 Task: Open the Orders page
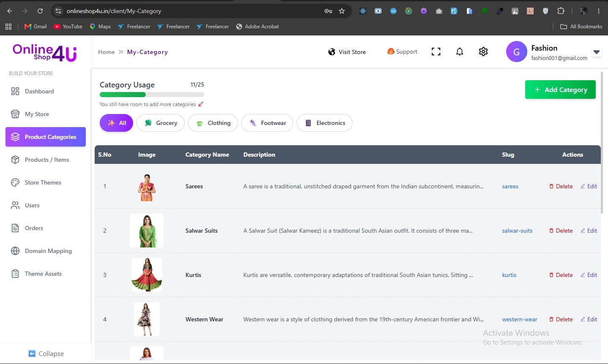click(x=27, y=228)
